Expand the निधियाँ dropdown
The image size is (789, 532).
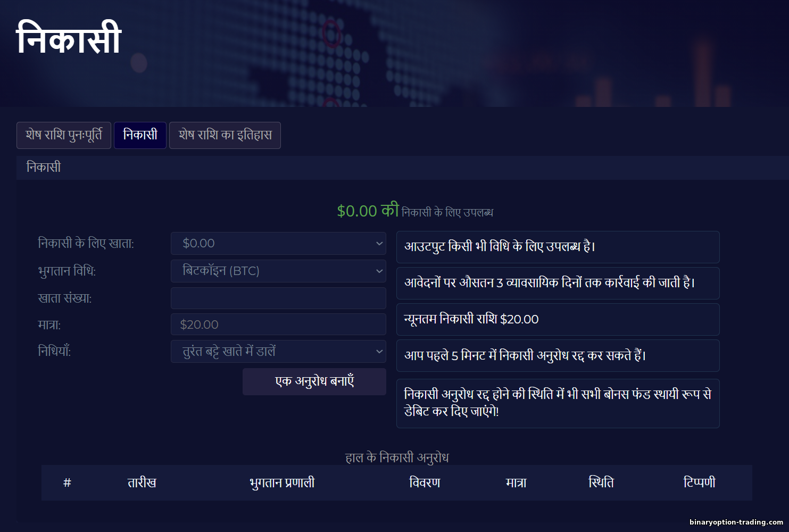click(x=278, y=352)
